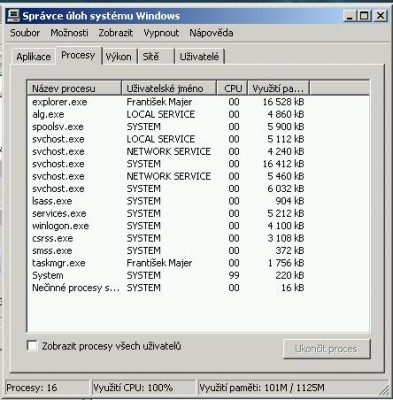Click the Task Manager title bar icon
The height and width of the screenshot is (400, 393).
(14, 16)
